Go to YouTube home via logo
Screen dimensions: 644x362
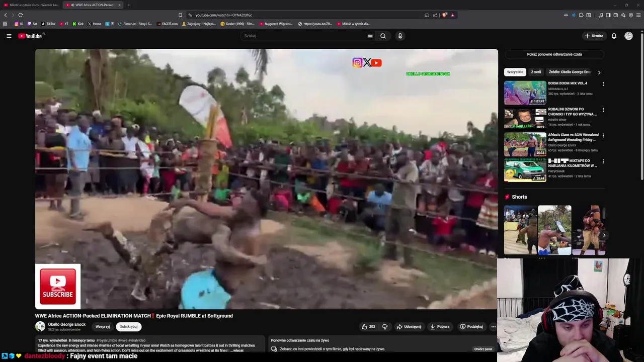tap(30, 36)
